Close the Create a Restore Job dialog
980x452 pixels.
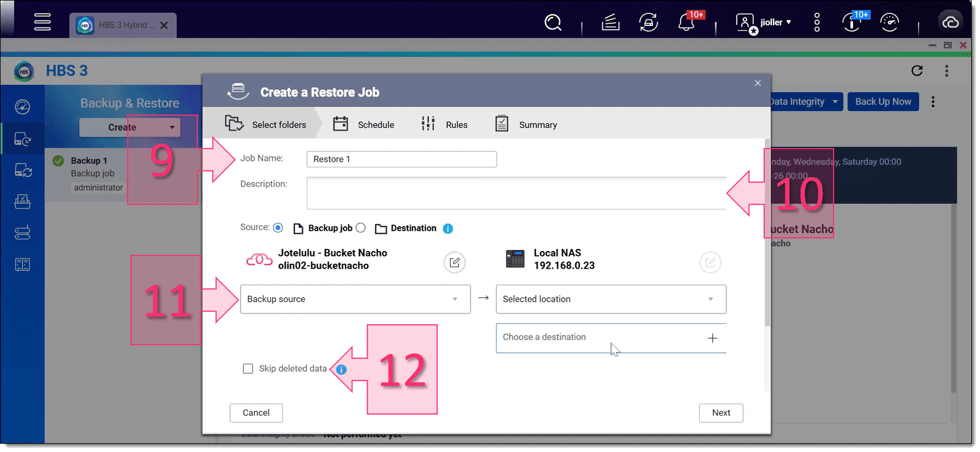tap(758, 83)
